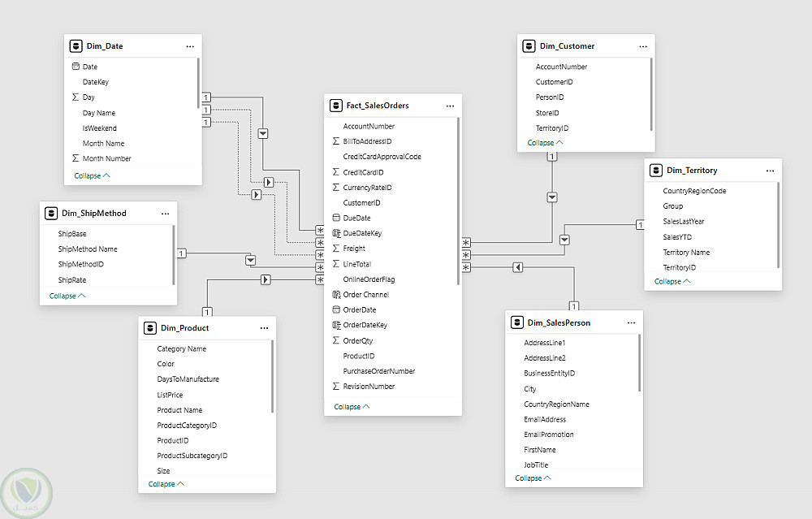
Task: Select ListPrice field in Dim_Product
Action: tap(170, 395)
